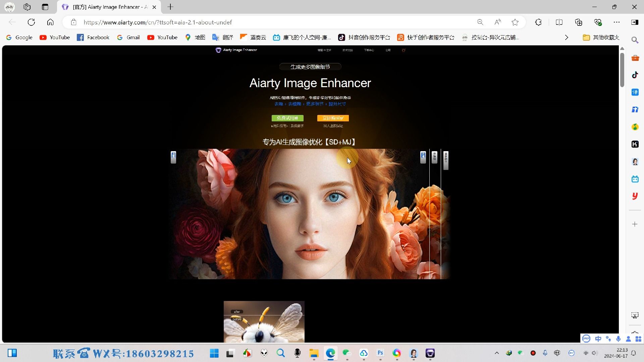Open Split screen icon in toolbar
The height and width of the screenshot is (362, 644).
pyautogui.click(x=559, y=22)
